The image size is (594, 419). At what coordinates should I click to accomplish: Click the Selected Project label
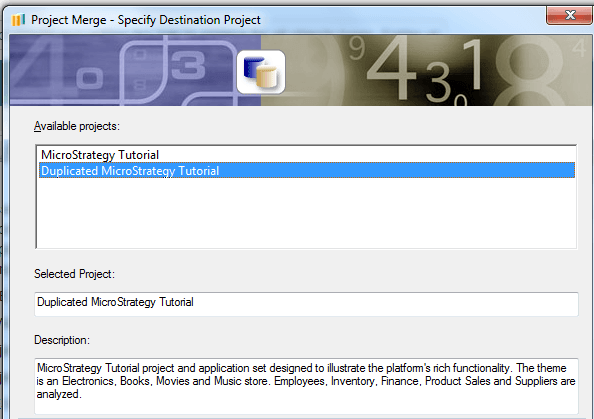(x=74, y=274)
